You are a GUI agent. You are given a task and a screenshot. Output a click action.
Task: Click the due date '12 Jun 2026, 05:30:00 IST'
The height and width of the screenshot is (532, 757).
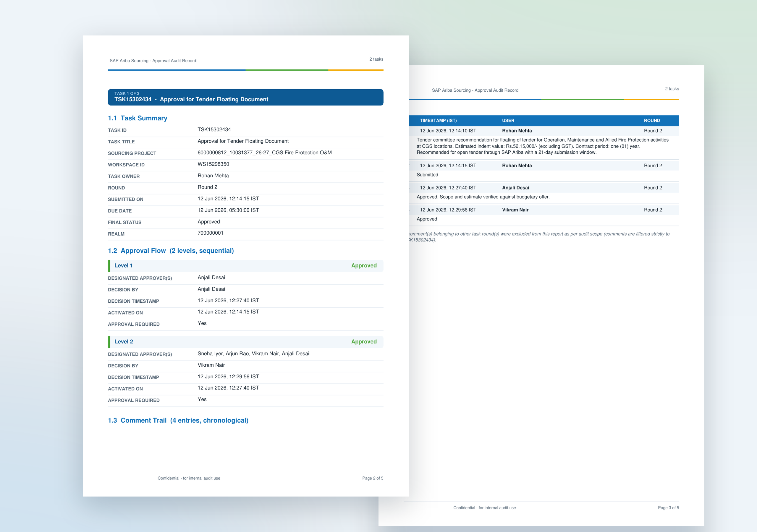[x=228, y=210]
